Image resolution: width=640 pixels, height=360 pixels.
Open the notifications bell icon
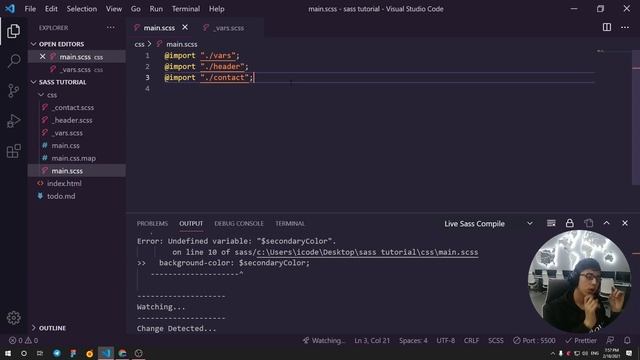coord(627,340)
